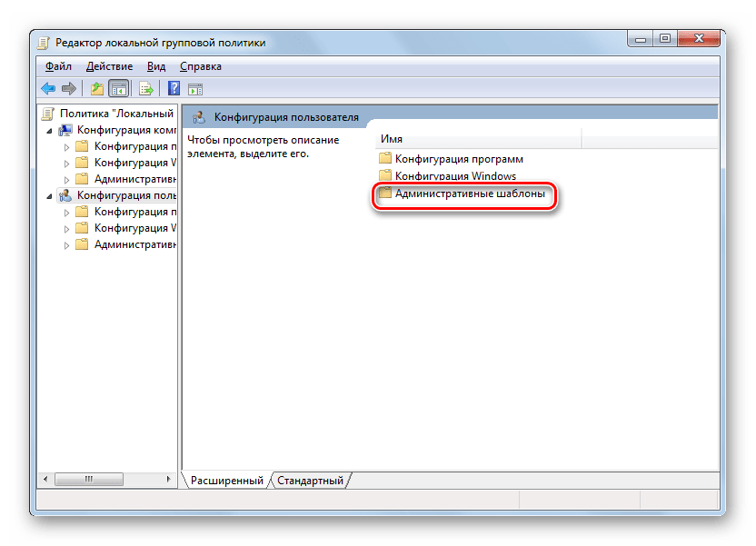
Task: Click the title bar app icon of Редактор локальной групповой политики
Action: (x=44, y=43)
